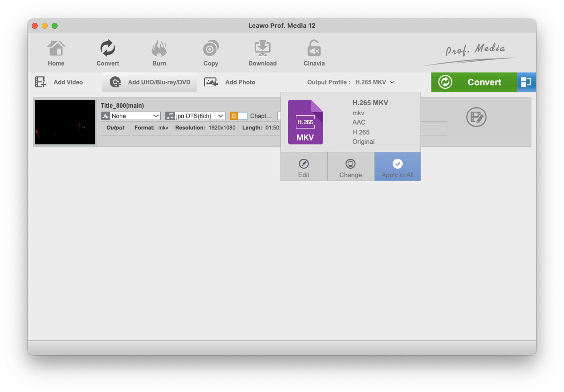
Task: Apply profile to all with checkmark button
Action: pos(397,167)
